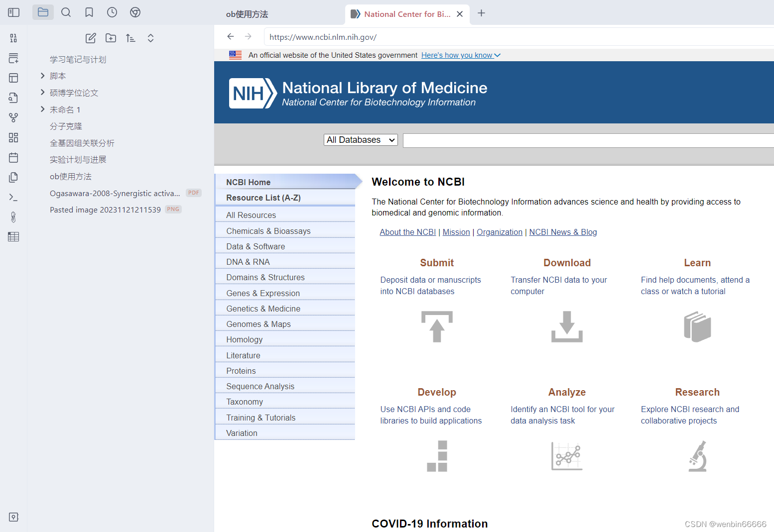Viewport: 774px width, 532px height.
Task: Click the four-squares dashboard ribbon icon
Action: [x=13, y=137]
